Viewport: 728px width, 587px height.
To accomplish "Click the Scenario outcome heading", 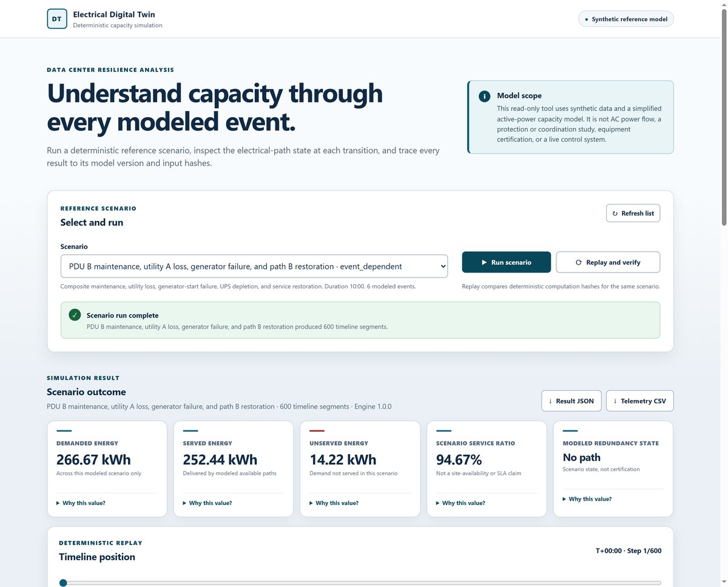I will click(x=86, y=392).
